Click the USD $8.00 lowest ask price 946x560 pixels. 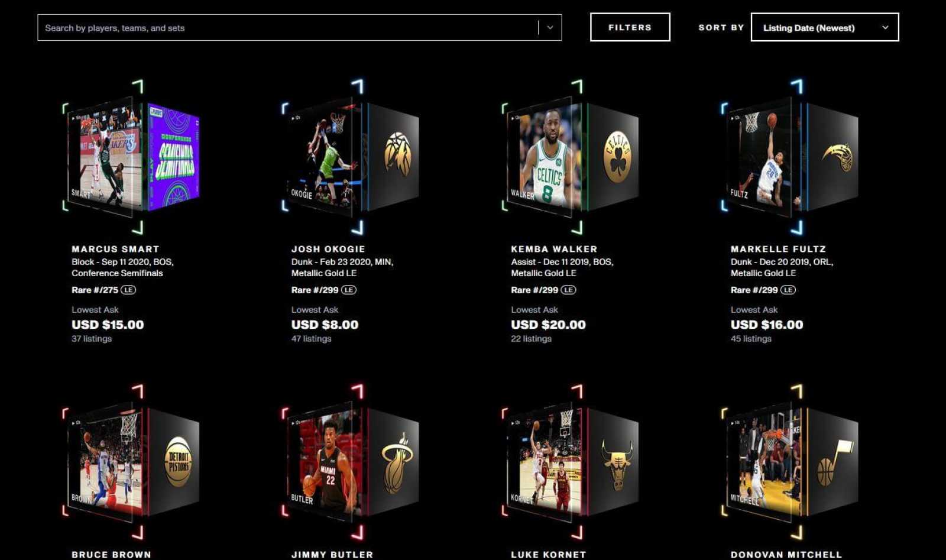click(x=325, y=325)
